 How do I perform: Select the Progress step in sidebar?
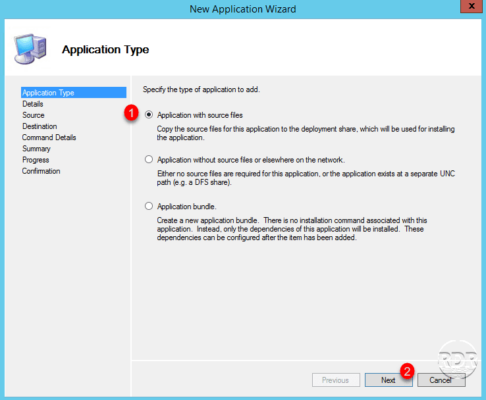[36, 160]
